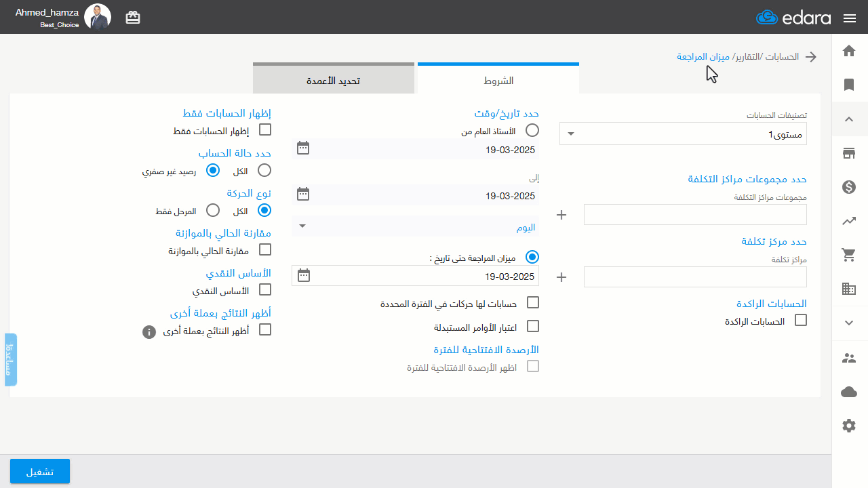Open calendar picker for إلى date
The image size is (868, 488).
(303, 195)
